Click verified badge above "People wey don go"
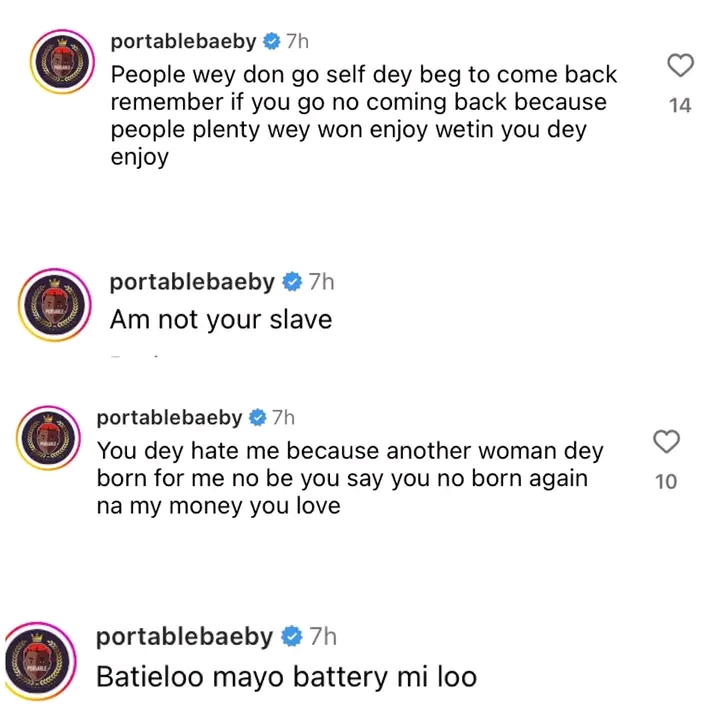 271,42
